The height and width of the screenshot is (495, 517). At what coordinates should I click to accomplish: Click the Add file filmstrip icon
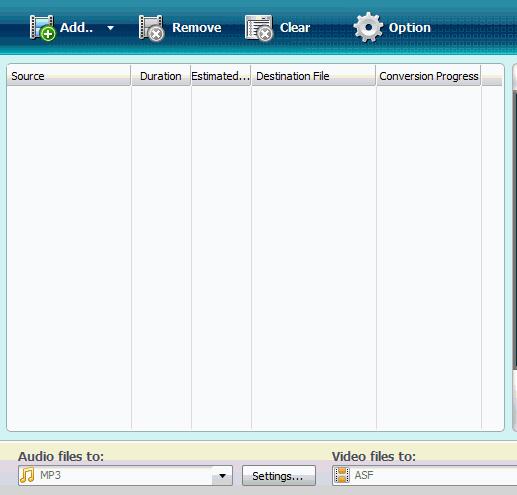tap(42, 28)
